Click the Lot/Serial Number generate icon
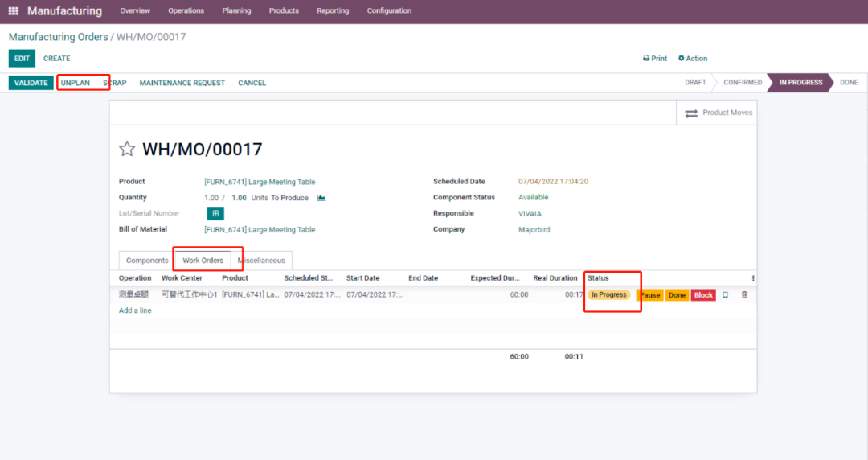 [x=215, y=214]
